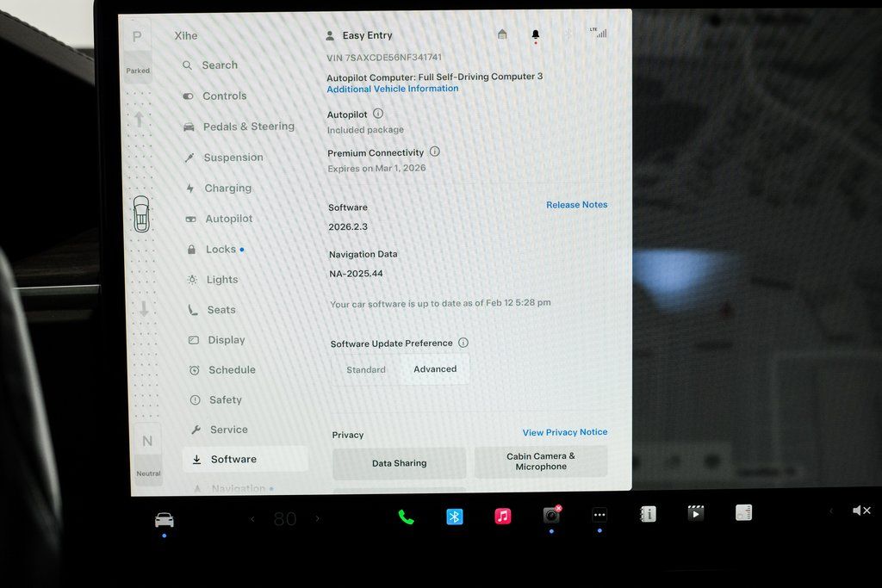Open Bluetooth app in the bottom dock
The width and height of the screenshot is (882, 588).
pos(454,517)
